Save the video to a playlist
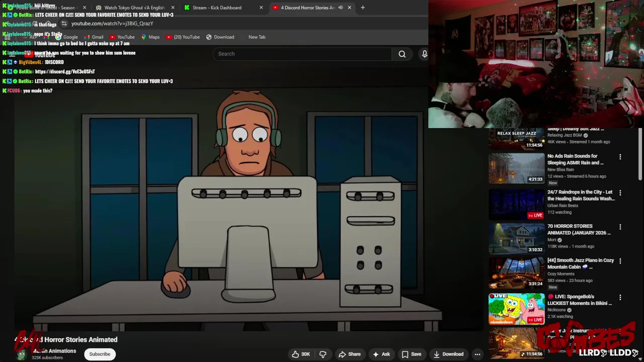The image size is (644, 362). (x=412, y=354)
